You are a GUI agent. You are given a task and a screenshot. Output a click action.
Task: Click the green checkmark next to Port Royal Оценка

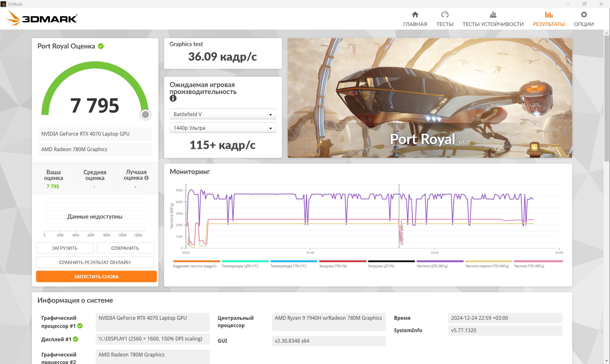[x=101, y=46]
